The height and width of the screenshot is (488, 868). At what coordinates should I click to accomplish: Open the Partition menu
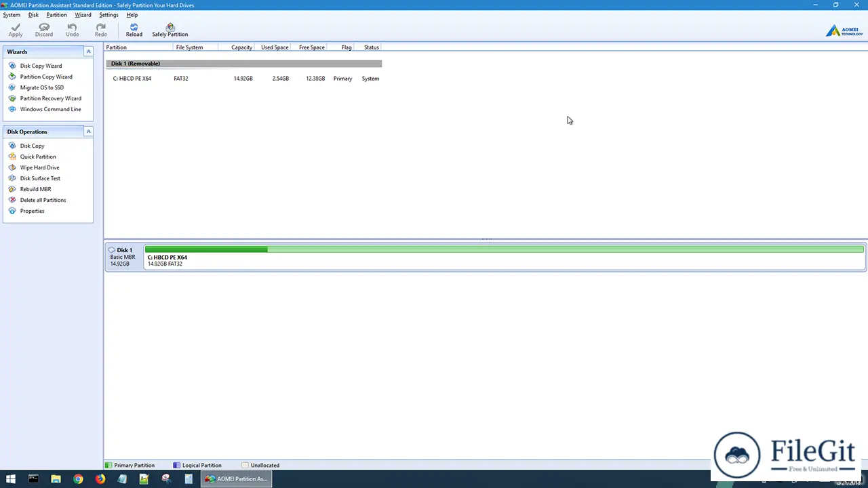click(x=56, y=15)
